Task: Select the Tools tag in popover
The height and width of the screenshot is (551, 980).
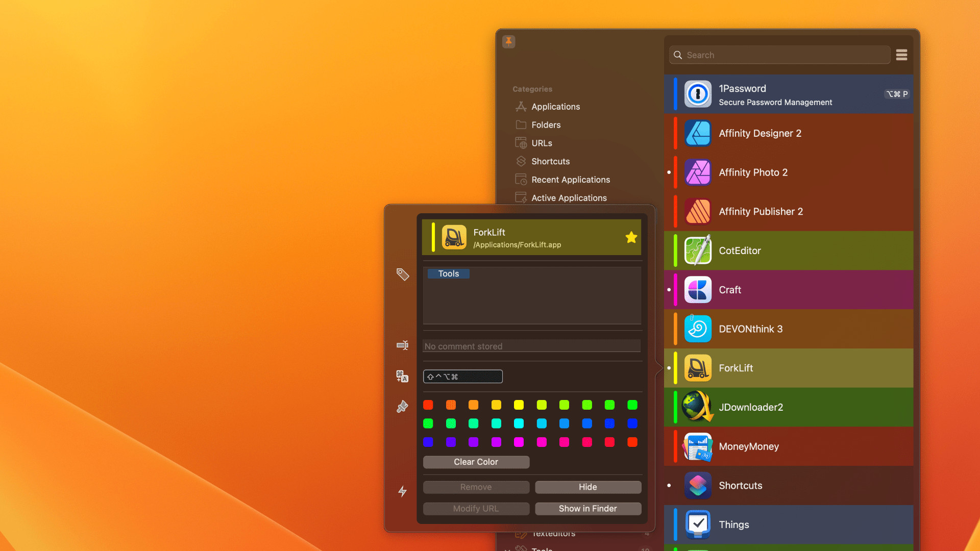Action: (x=448, y=274)
